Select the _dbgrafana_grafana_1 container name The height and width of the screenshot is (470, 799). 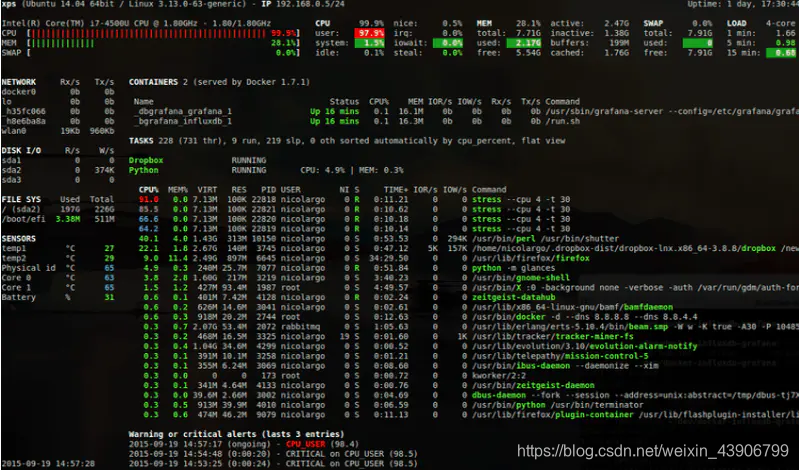pos(183,111)
